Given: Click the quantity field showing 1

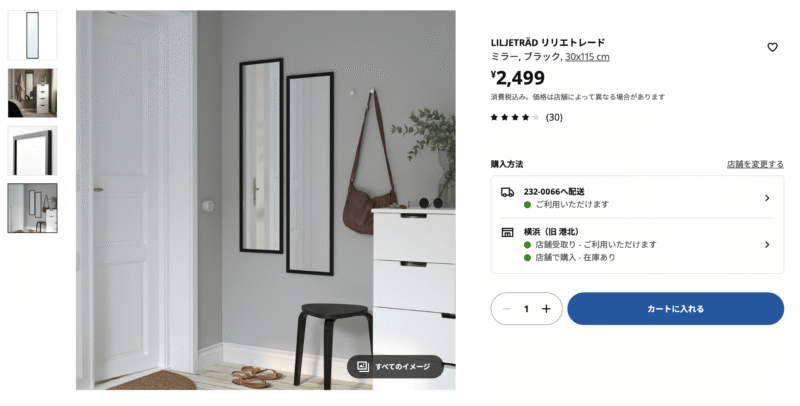Looking at the screenshot, I should coord(526,309).
